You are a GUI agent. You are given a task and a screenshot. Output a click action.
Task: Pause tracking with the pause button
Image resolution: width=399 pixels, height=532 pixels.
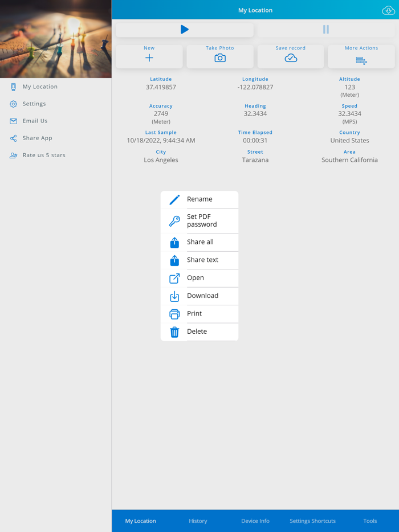325,30
